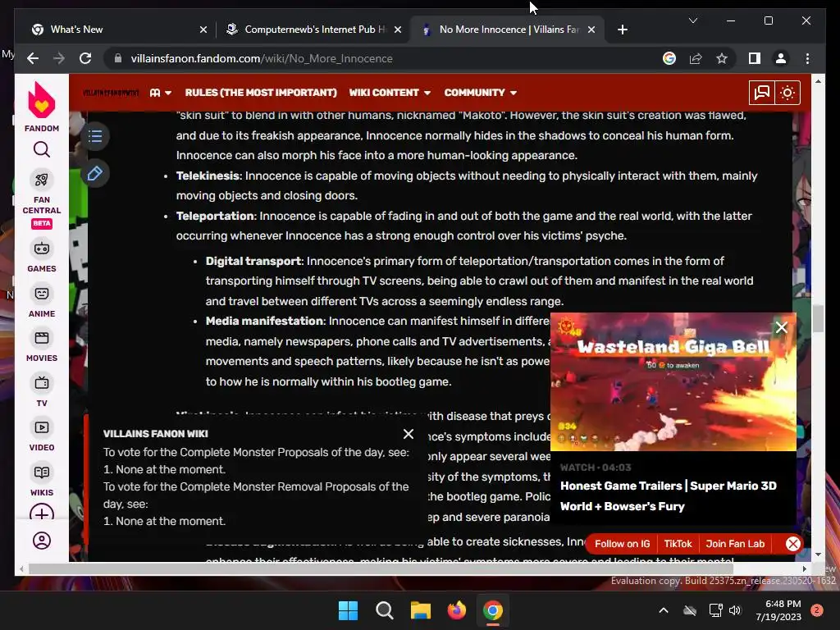Open the wiki discussions chat icon
Image resolution: width=840 pixels, height=630 pixels.
point(762,93)
